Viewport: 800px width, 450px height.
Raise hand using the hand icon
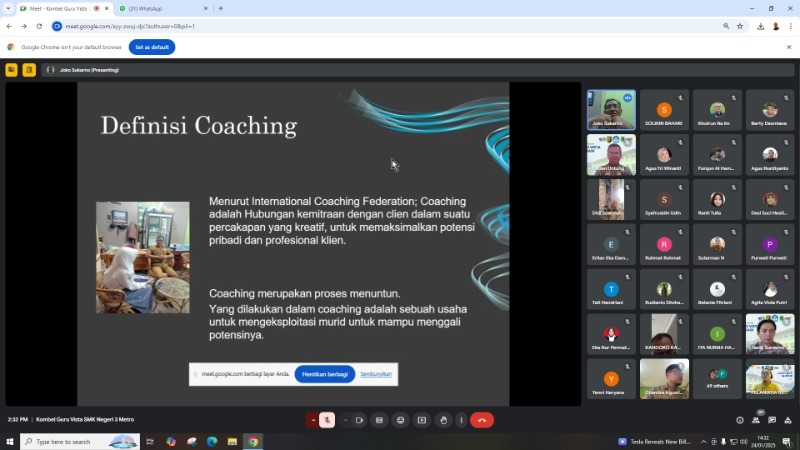[444, 420]
